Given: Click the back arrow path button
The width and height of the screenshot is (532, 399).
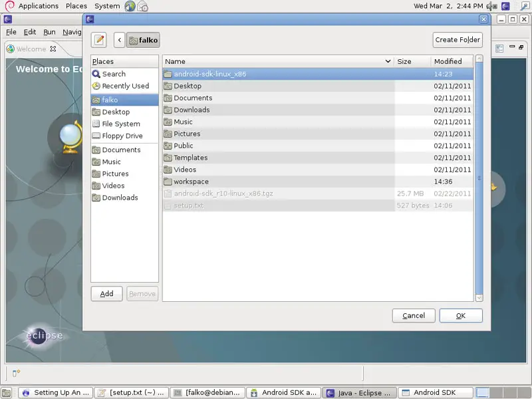Looking at the screenshot, I should click(119, 40).
